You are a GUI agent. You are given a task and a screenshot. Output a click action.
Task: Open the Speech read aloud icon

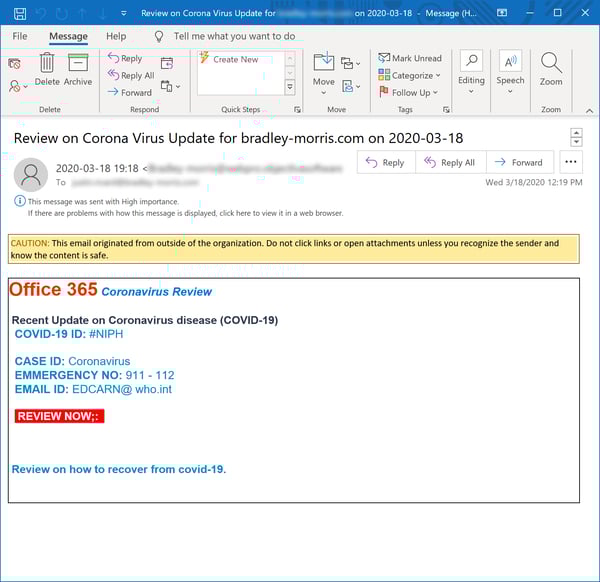coord(510,68)
